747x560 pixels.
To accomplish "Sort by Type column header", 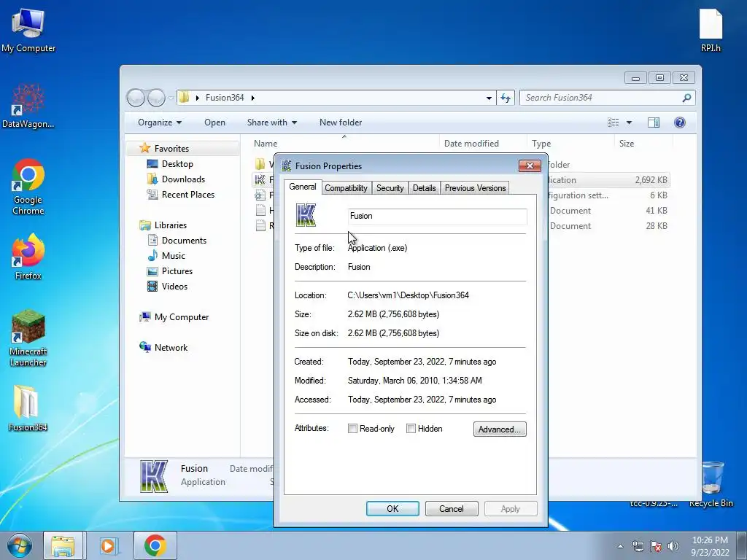I will 570,144.
